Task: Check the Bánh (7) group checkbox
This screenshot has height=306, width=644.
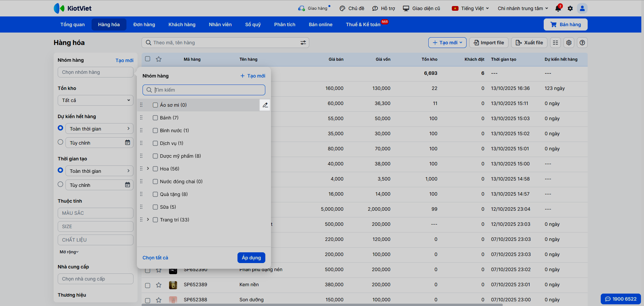Action: (155, 118)
